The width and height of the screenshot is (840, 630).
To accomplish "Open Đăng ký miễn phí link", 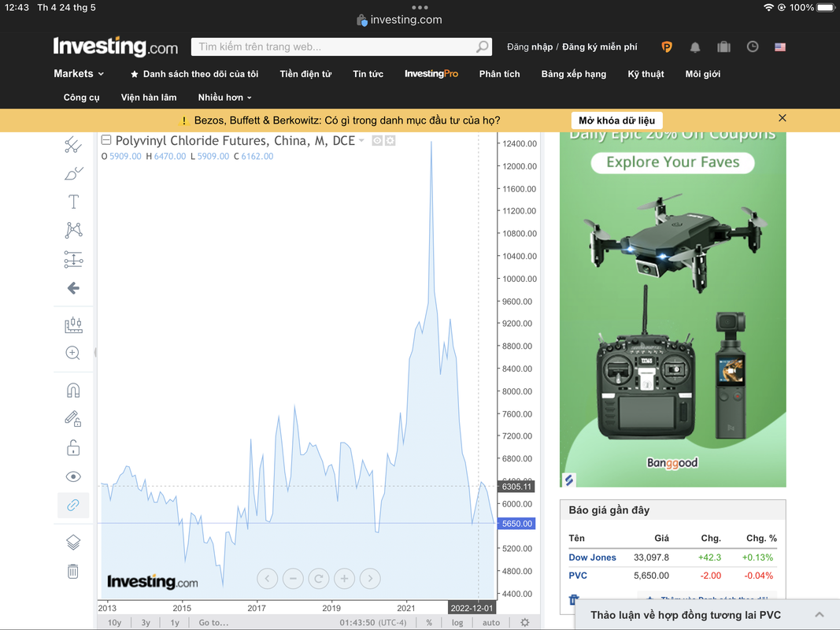I will [x=599, y=47].
